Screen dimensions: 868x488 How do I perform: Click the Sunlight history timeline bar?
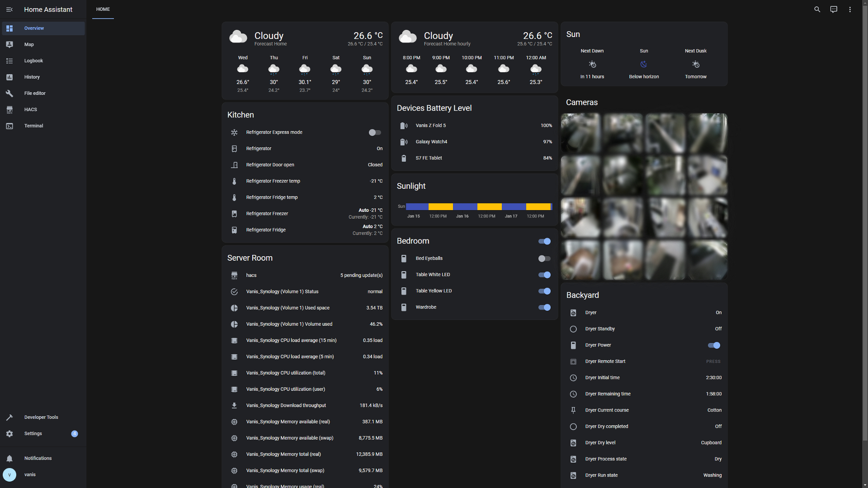478,207
